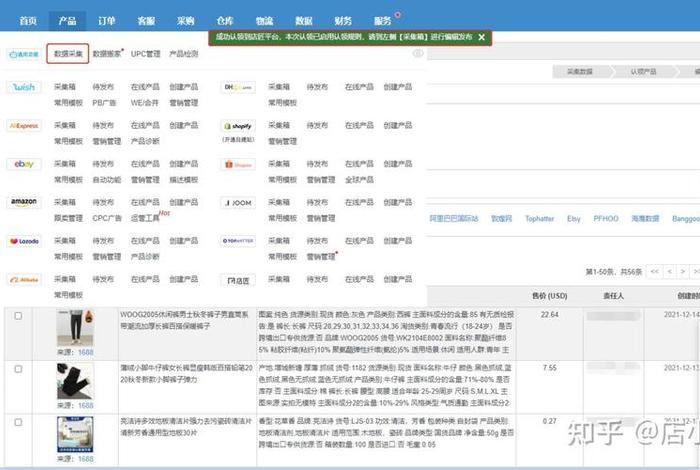Open the 数据 top menu

click(x=304, y=21)
